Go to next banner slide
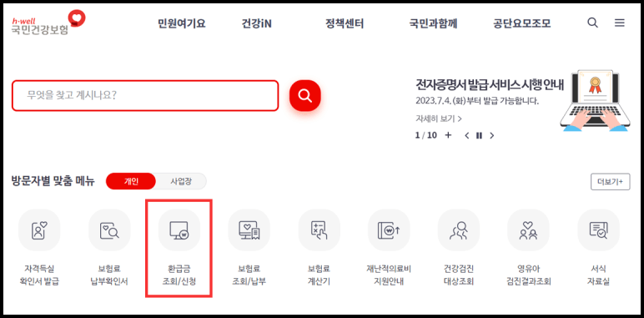Screen dimensions: 644x318 [491, 135]
